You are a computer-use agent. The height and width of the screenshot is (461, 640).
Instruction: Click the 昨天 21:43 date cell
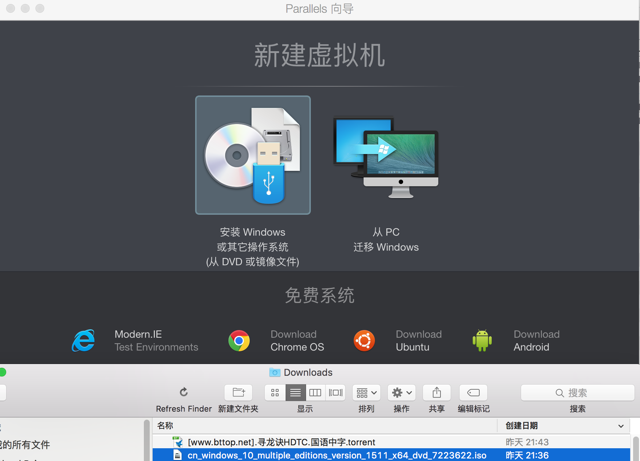(527, 442)
